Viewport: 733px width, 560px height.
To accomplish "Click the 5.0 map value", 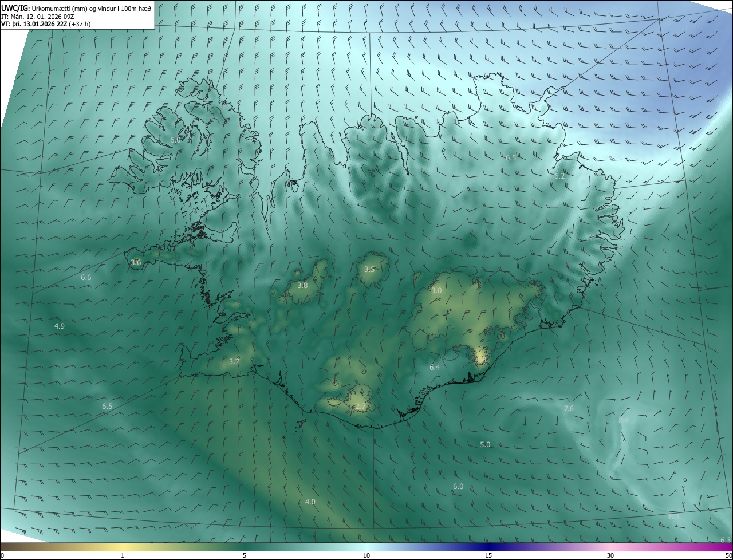I will tap(485, 444).
